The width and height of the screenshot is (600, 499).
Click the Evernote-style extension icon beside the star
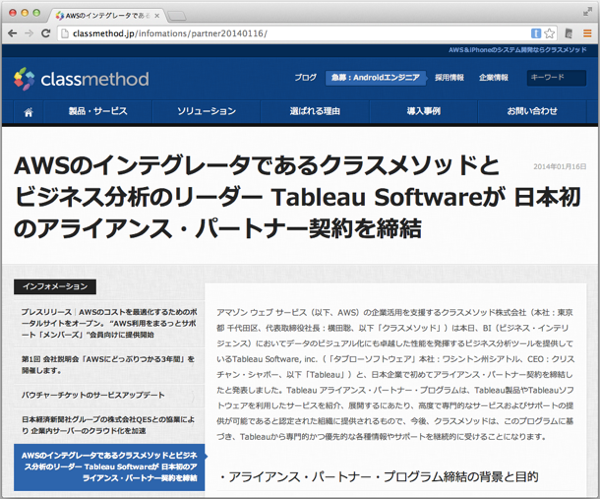click(x=569, y=34)
